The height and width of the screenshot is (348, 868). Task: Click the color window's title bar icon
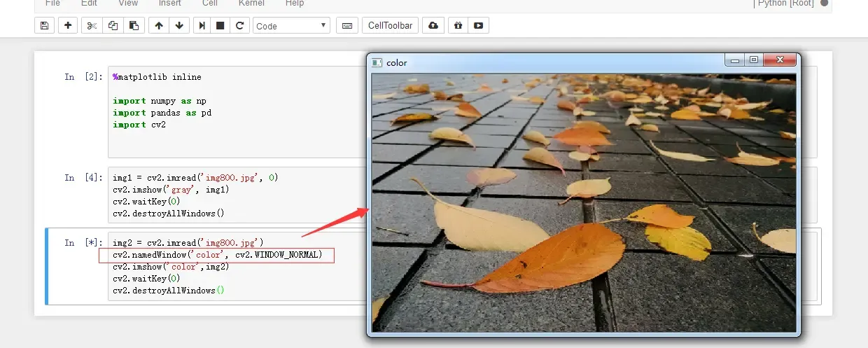click(x=377, y=62)
